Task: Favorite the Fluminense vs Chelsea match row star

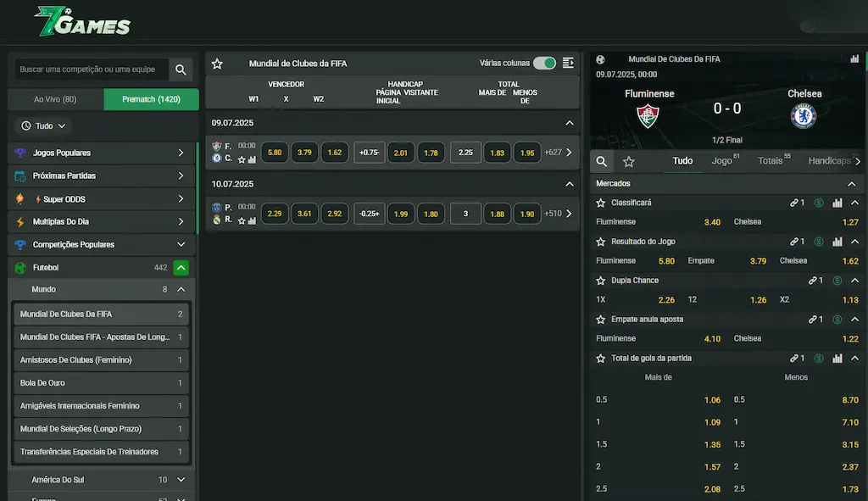Action: (242, 159)
